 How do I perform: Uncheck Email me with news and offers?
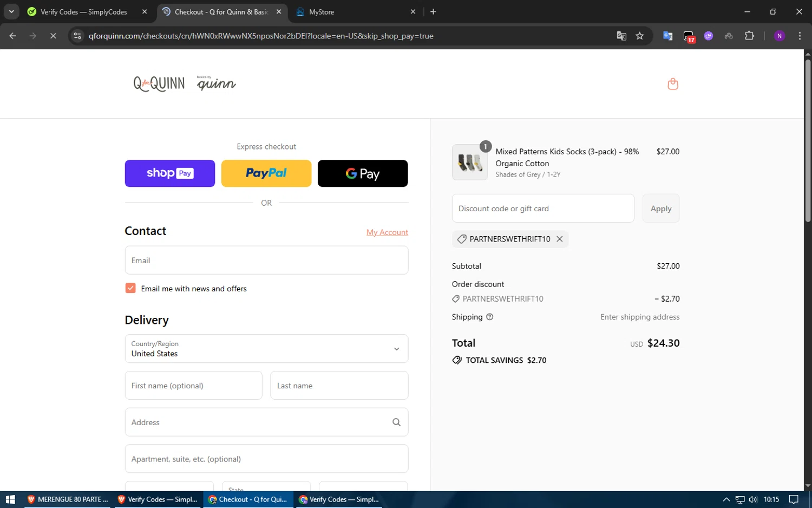coord(130,288)
